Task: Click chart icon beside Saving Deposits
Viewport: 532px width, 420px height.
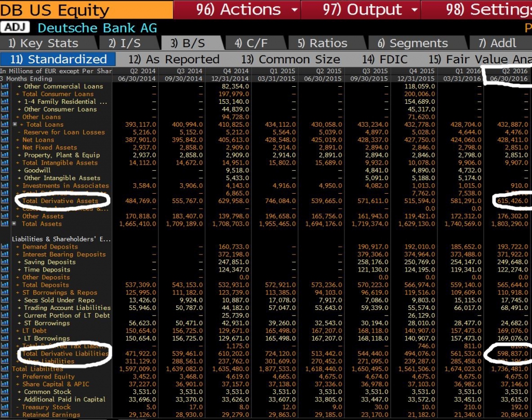Action: coord(5,262)
